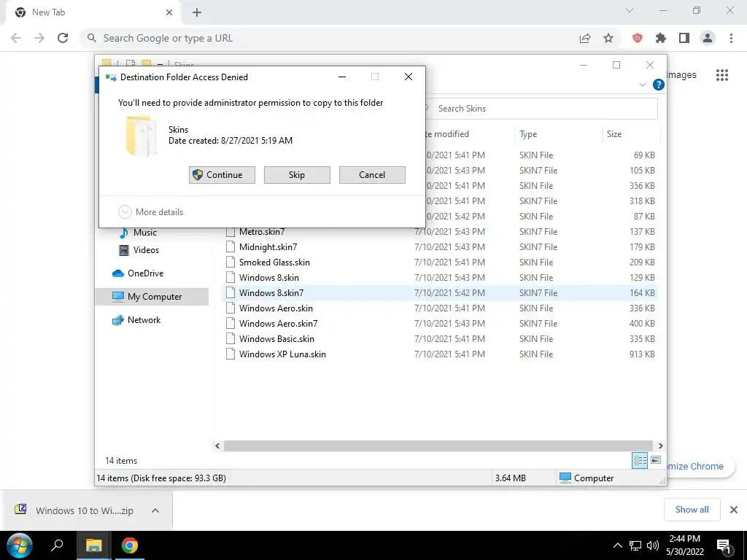Click Skip in the Access Denied dialog
The width and height of the screenshot is (747, 560).
click(297, 175)
